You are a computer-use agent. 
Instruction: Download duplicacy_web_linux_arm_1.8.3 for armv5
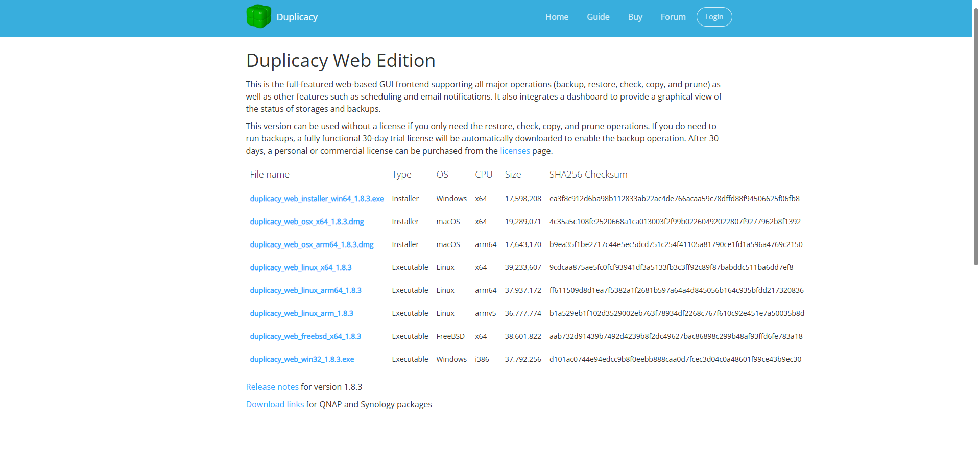(x=301, y=313)
